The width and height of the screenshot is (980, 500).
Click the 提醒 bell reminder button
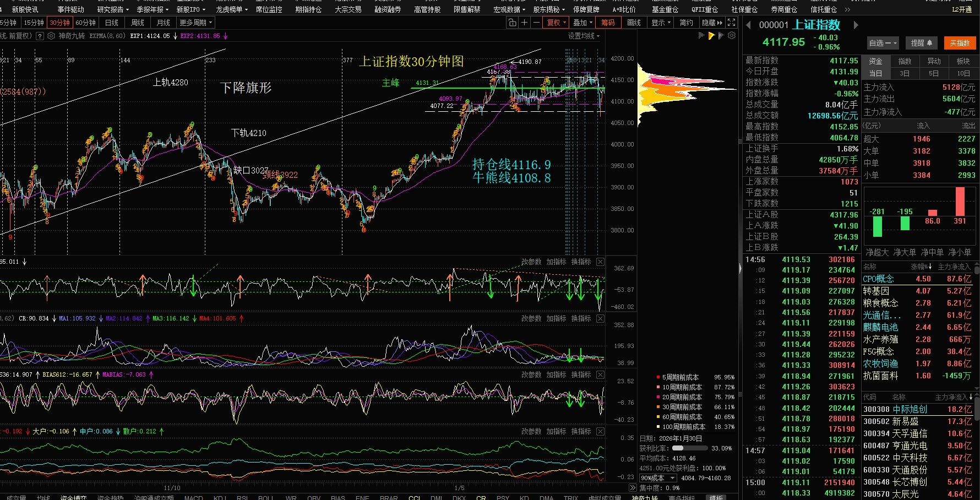coord(921,43)
